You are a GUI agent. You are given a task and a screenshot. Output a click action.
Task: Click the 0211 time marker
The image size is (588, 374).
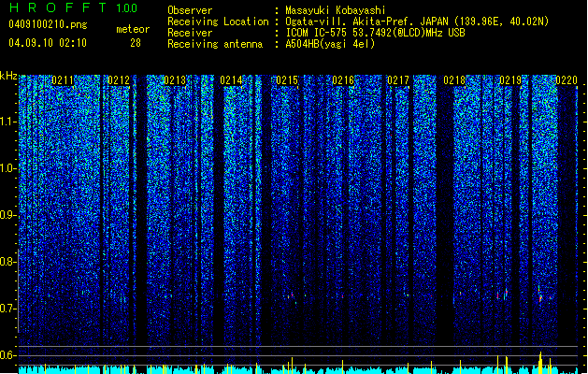click(x=63, y=80)
